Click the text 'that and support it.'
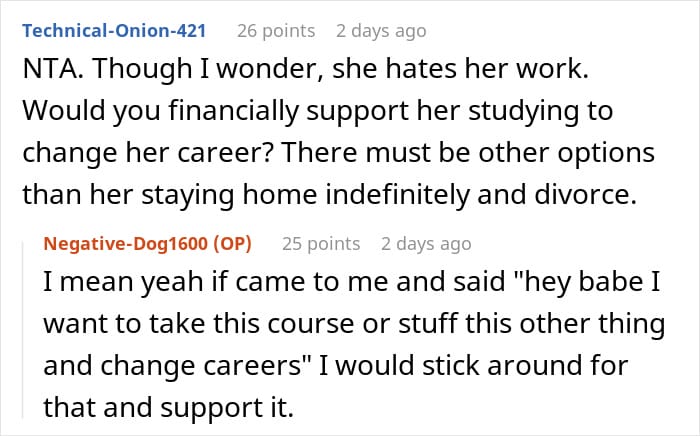The height and width of the screenshot is (436, 700). pos(169,408)
